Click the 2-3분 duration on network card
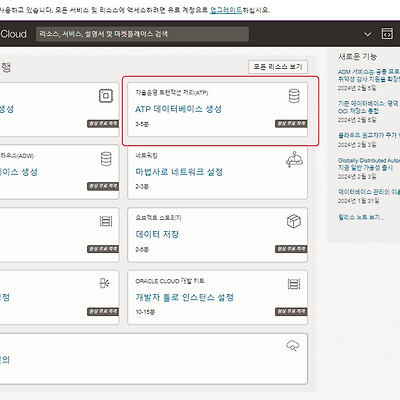Screen dimensions: 400x400 click(142, 187)
